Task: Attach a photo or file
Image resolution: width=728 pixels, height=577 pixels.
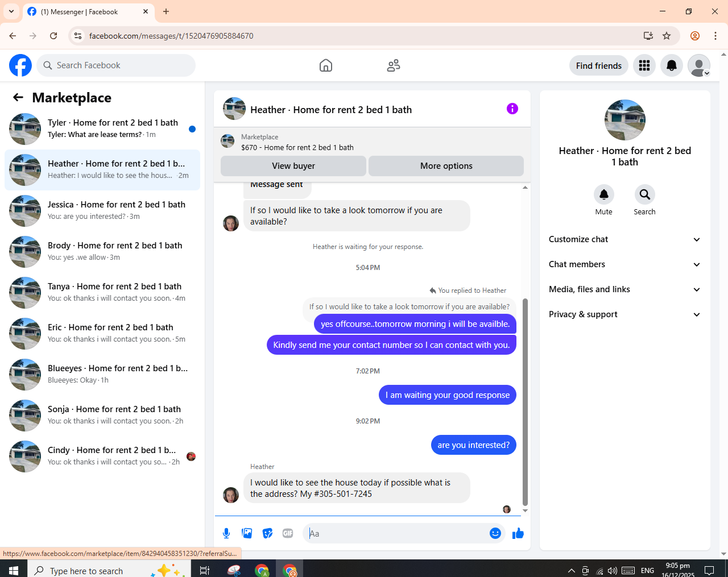Action: [x=247, y=533]
